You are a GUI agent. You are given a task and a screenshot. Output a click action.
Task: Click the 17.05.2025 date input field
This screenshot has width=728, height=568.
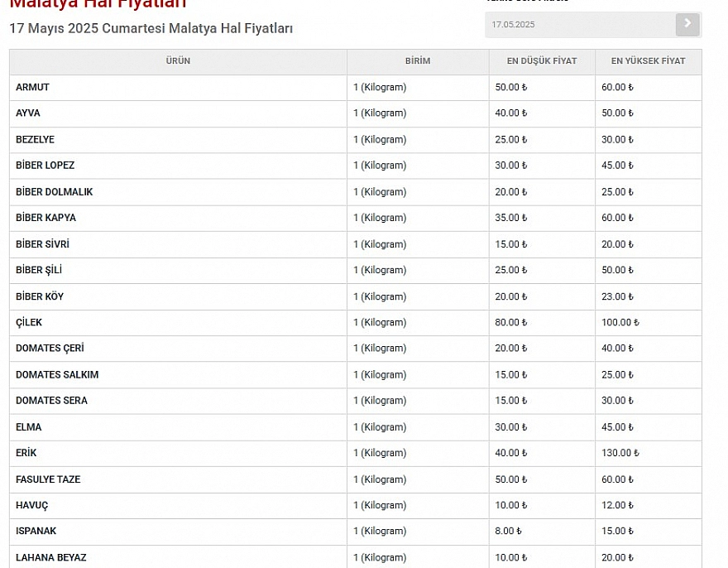[581, 25]
